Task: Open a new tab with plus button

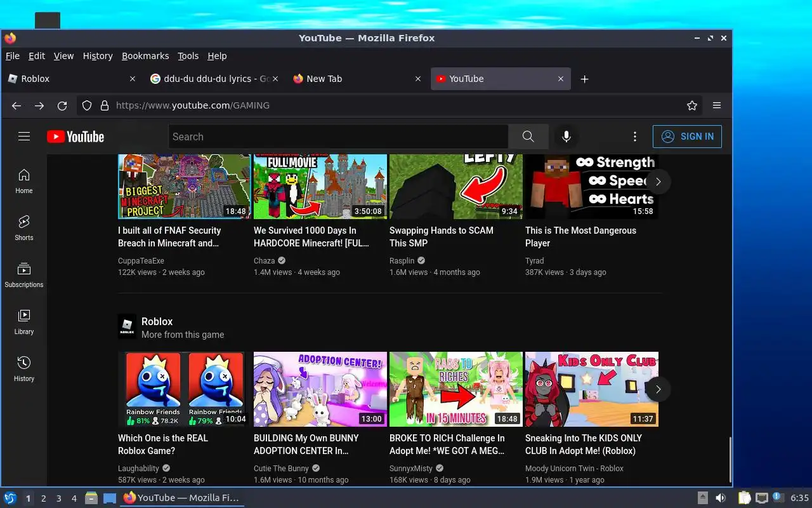Action: click(585, 79)
